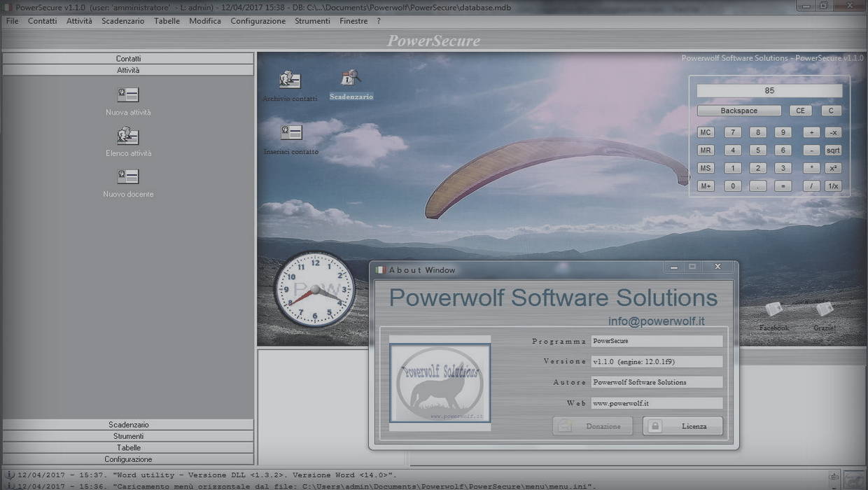
Task: Click the calculator 8 key
Action: (x=758, y=132)
